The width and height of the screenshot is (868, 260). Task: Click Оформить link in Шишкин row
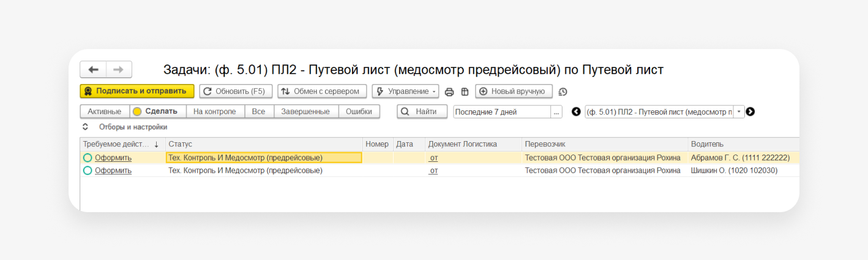[113, 170]
